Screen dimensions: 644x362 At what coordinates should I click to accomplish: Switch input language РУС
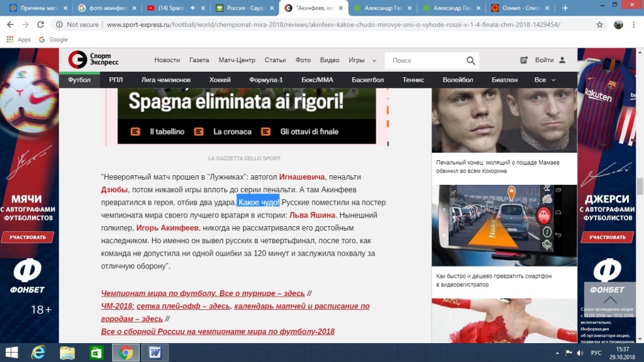[596, 353]
